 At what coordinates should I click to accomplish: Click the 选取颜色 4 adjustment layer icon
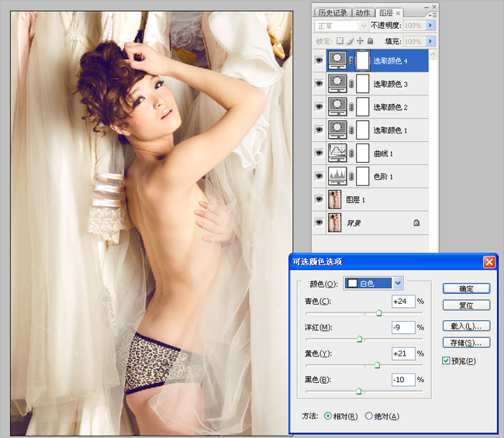337,60
